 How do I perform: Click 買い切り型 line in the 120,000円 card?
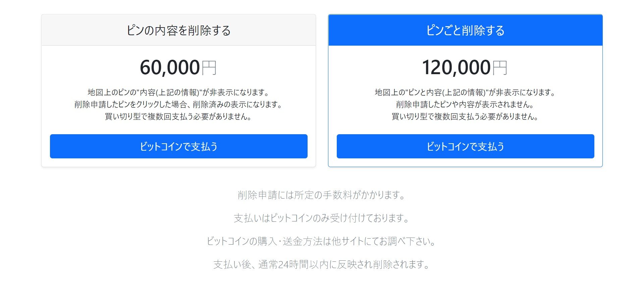pyautogui.click(x=465, y=116)
